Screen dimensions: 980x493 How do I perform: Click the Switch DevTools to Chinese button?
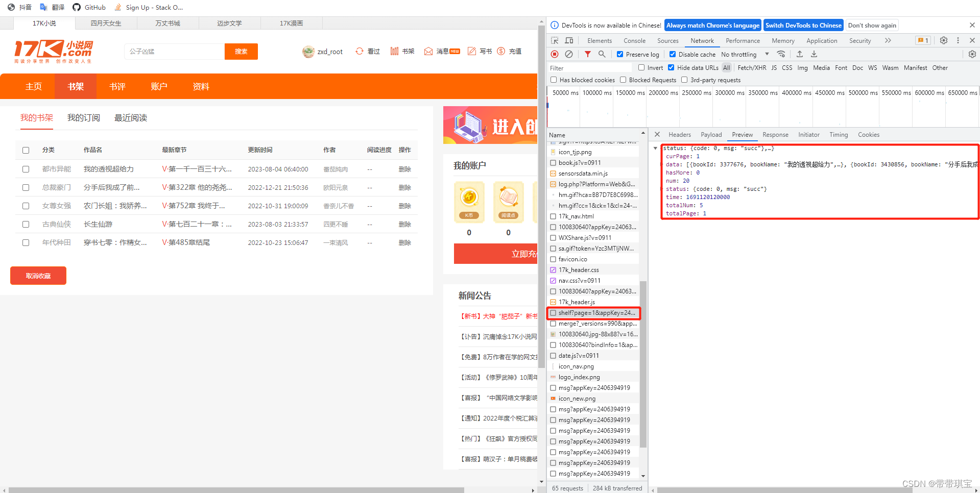coord(803,25)
